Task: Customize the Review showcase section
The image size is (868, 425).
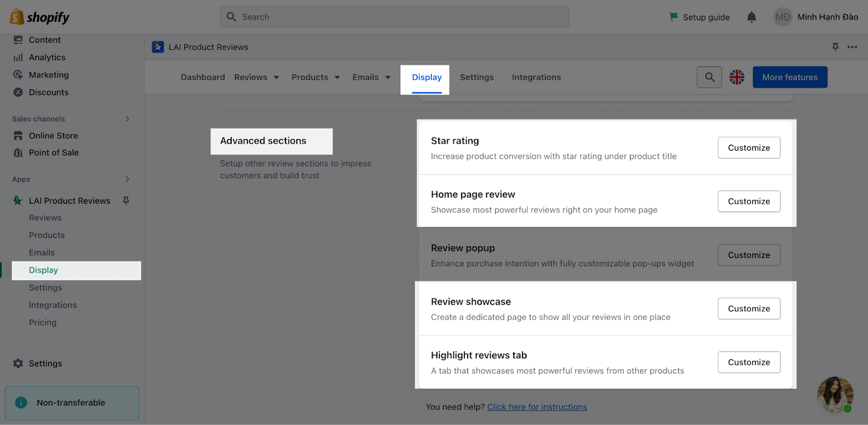Action: point(749,308)
